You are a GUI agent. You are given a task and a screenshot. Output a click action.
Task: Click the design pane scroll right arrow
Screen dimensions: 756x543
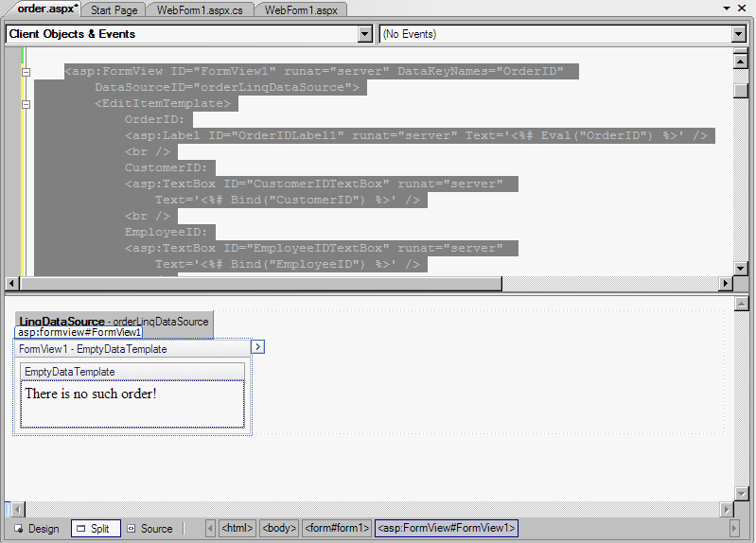click(727, 509)
